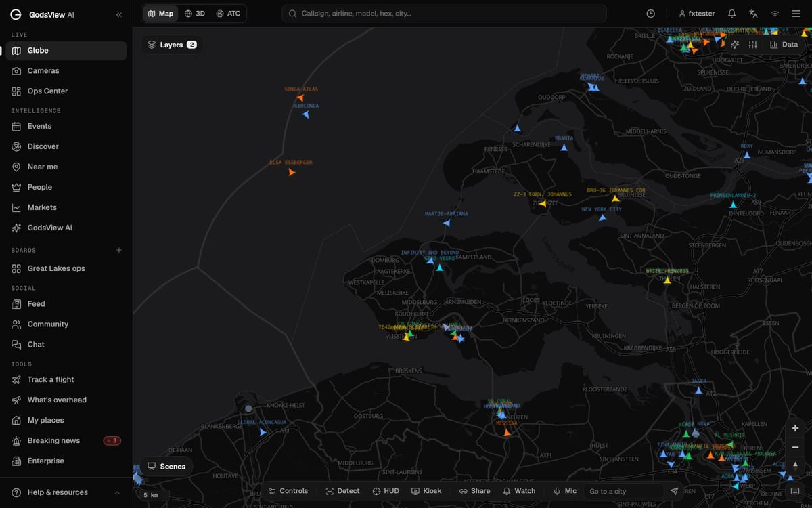This screenshot has width=812, height=508.
Task: Collapse the sidebar with double chevron
Action: (119, 14)
